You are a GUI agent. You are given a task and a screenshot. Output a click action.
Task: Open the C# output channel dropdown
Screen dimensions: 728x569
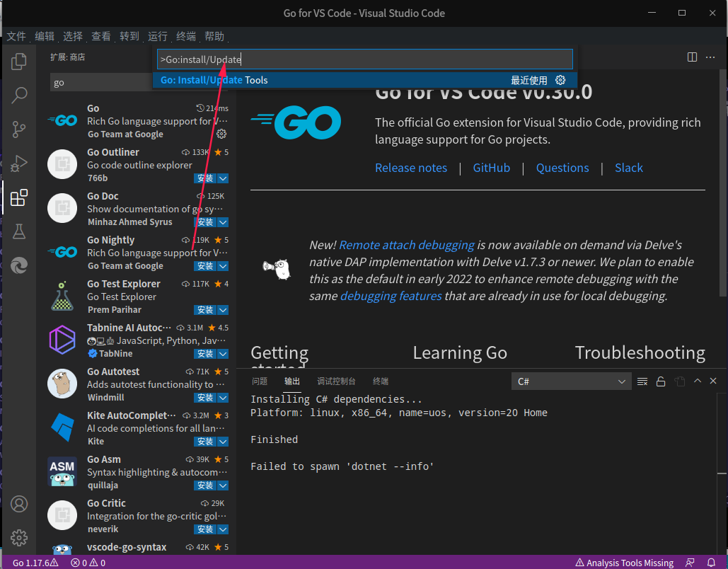[x=571, y=381]
